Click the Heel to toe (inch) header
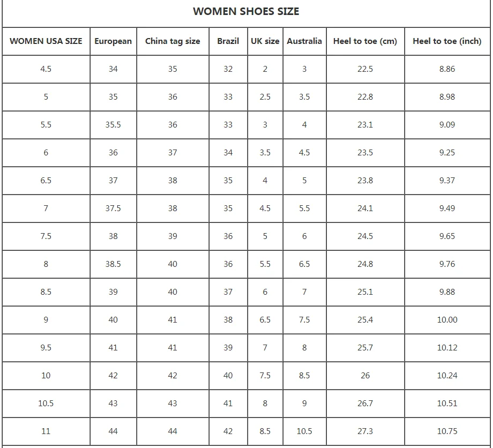Viewport: 493px width, 448px height. 447,41
